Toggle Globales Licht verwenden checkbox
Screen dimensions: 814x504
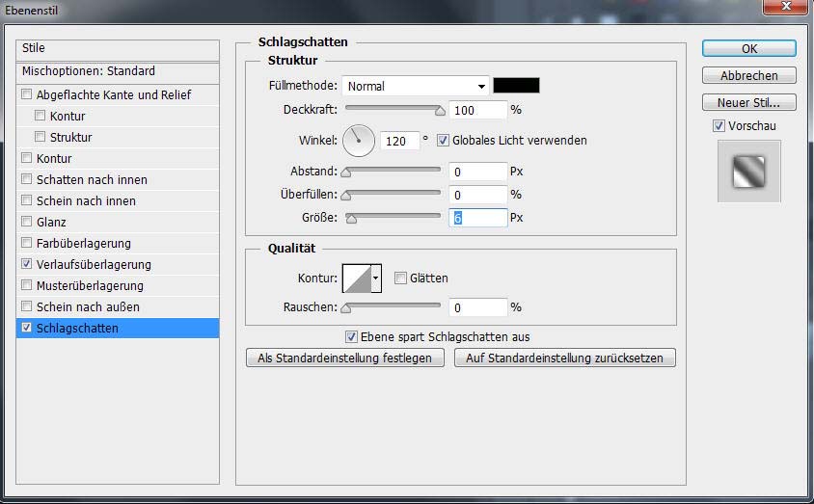point(444,141)
